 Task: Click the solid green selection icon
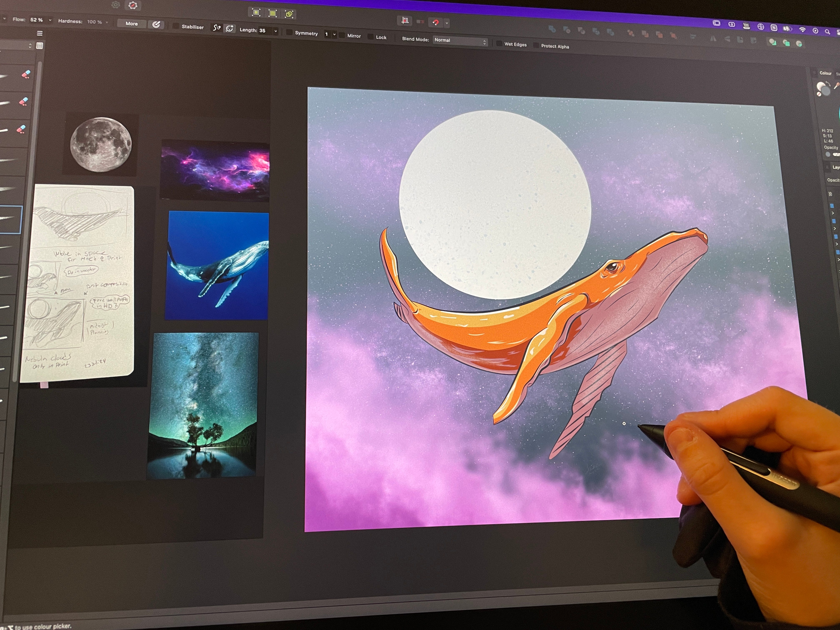tap(273, 14)
